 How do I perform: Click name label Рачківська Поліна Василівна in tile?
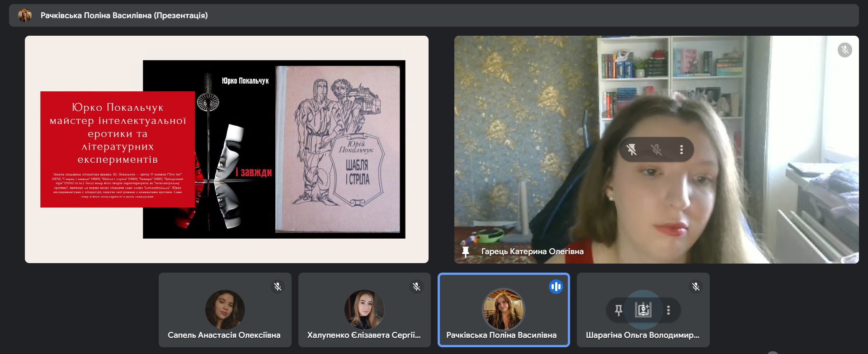coord(501,335)
